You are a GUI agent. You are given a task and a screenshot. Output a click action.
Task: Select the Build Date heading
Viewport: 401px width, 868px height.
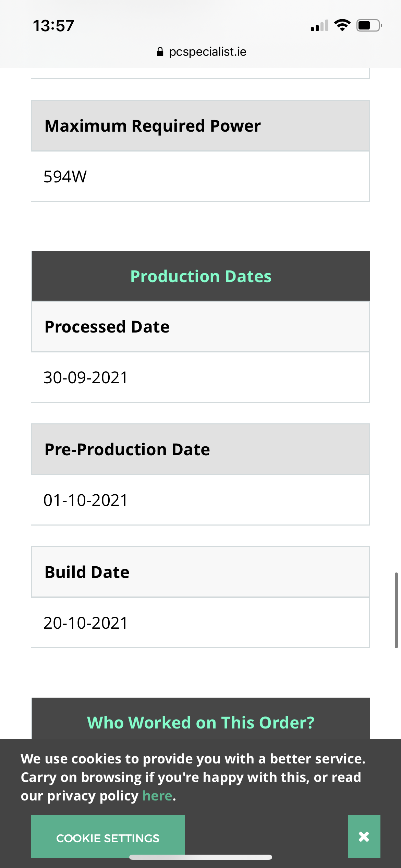pyautogui.click(x=87, y=572)
